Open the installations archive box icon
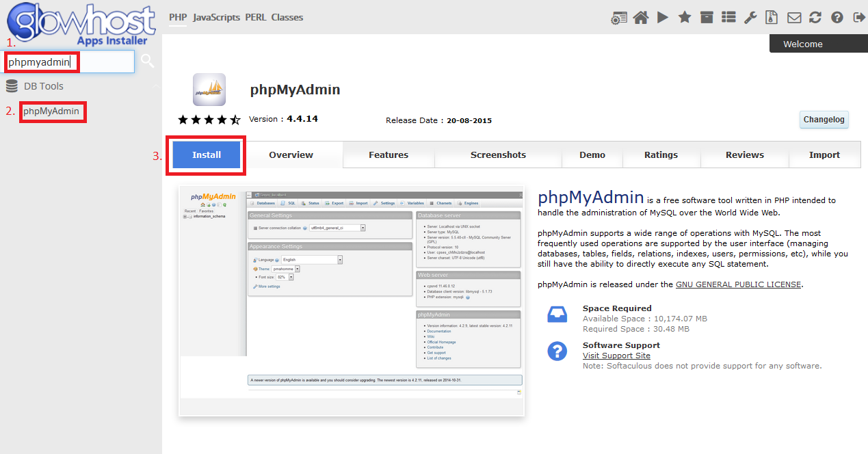Viewport: 868px width, 454px height. [707, 18]
